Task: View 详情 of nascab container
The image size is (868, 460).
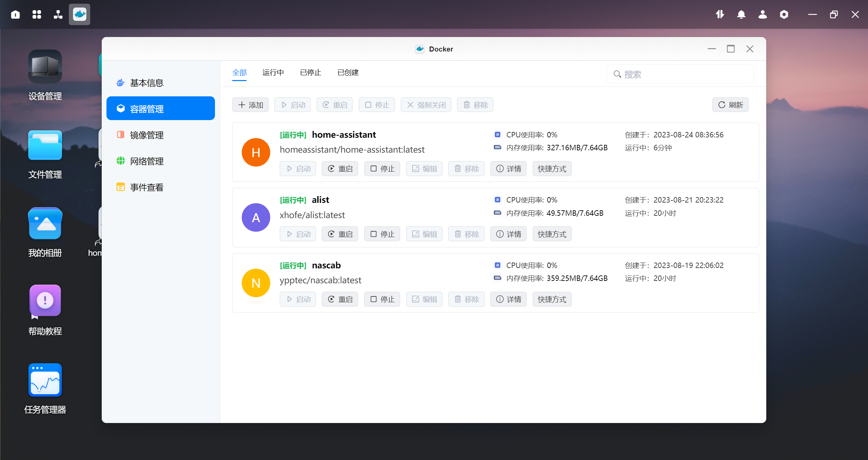Action: pyautogui.click(x=508, y=299)
